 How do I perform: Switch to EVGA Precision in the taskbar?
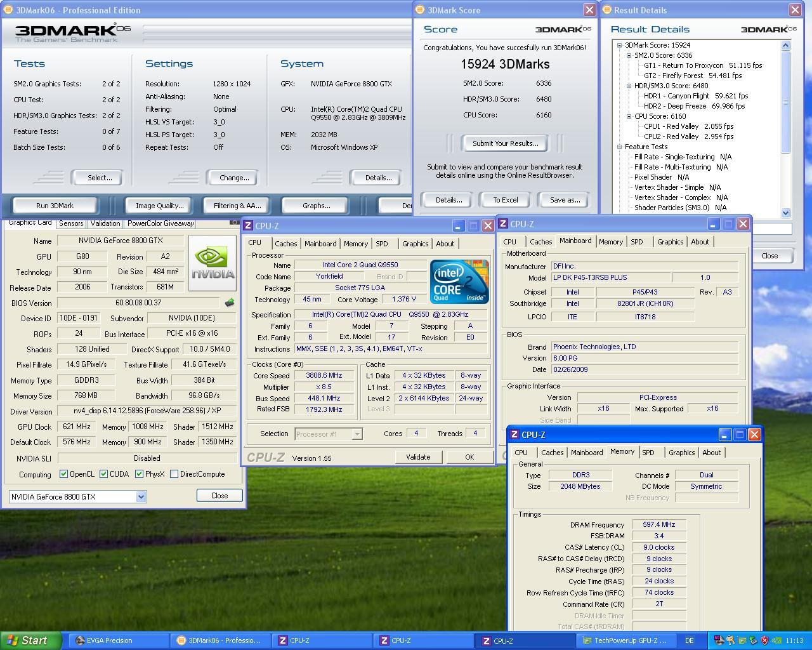[x=118, y=640]
